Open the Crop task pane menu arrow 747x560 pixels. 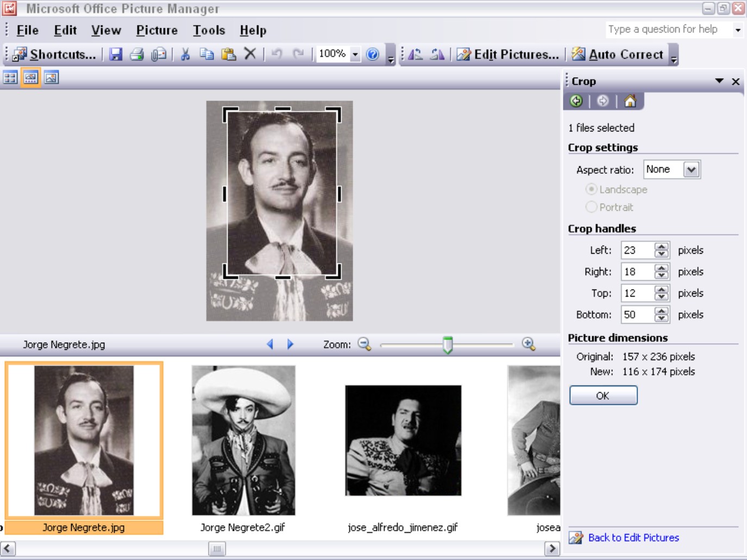719,81
